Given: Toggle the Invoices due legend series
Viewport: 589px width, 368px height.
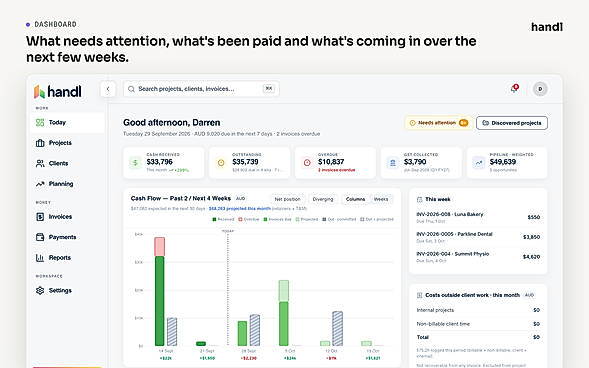Looking at the screenshot, I should tap(277, 219).
